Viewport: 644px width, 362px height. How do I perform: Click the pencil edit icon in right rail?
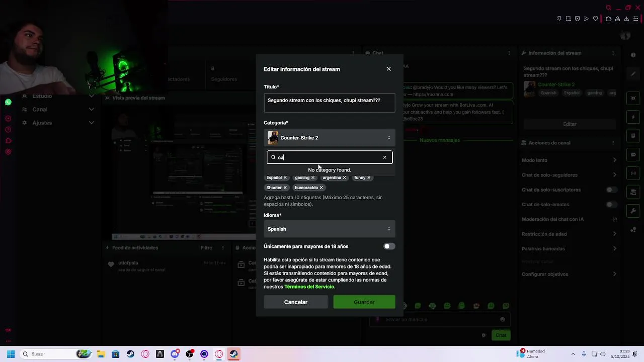click(x=633, y=73)
